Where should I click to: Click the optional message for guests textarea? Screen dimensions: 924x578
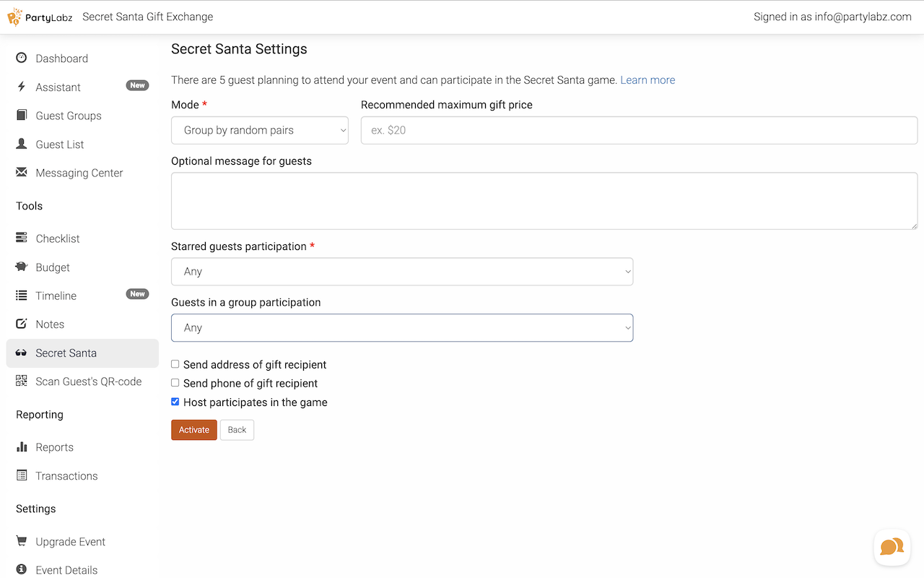544,201
